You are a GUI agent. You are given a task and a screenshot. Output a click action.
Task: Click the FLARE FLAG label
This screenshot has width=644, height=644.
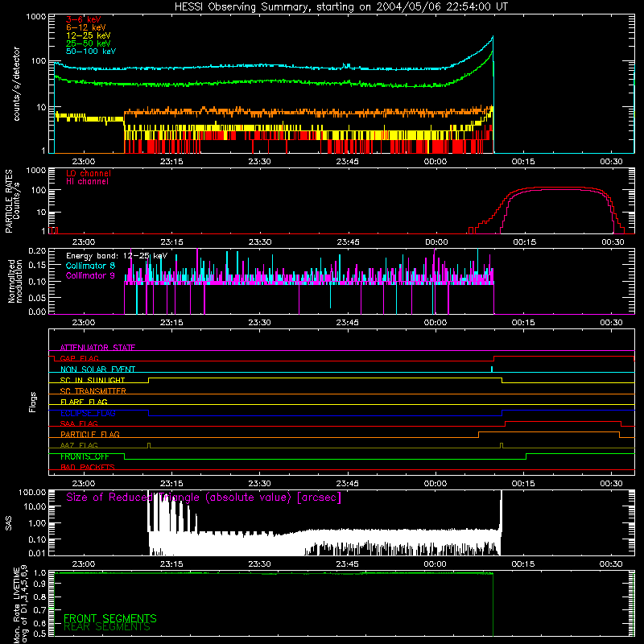pos(84,402)
